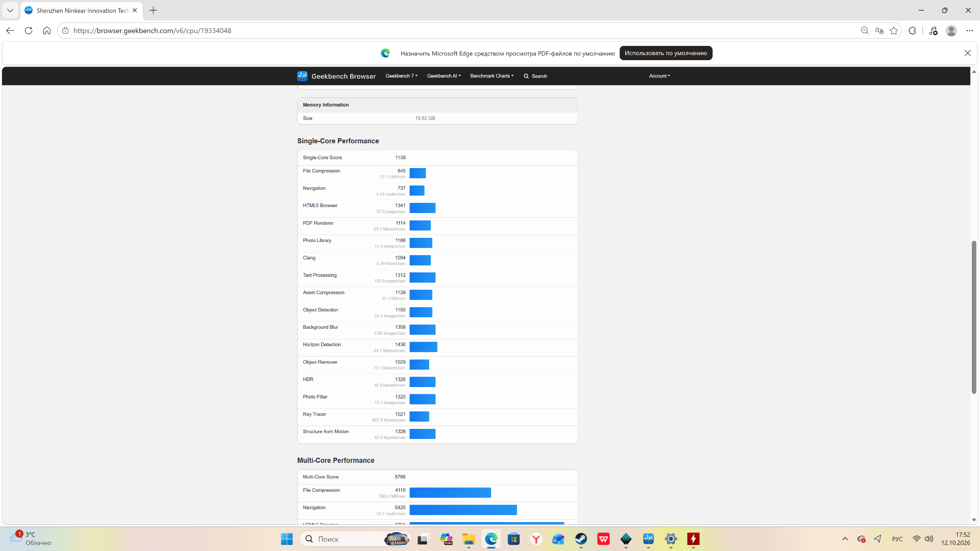The height and width of the screenshot is (551, 980).
Task: Click the РУС language indicator
Action: [x=897, y=539]
